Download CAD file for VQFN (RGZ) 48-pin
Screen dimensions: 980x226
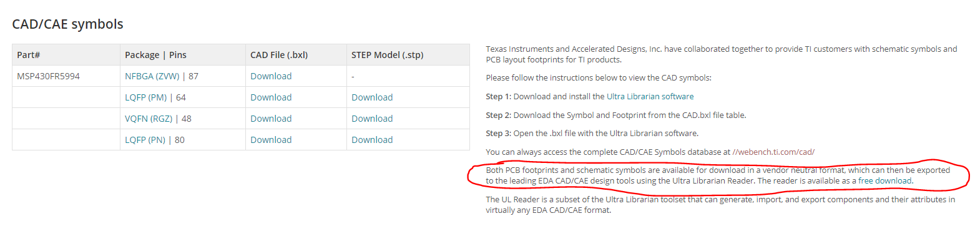coord(271,119)
